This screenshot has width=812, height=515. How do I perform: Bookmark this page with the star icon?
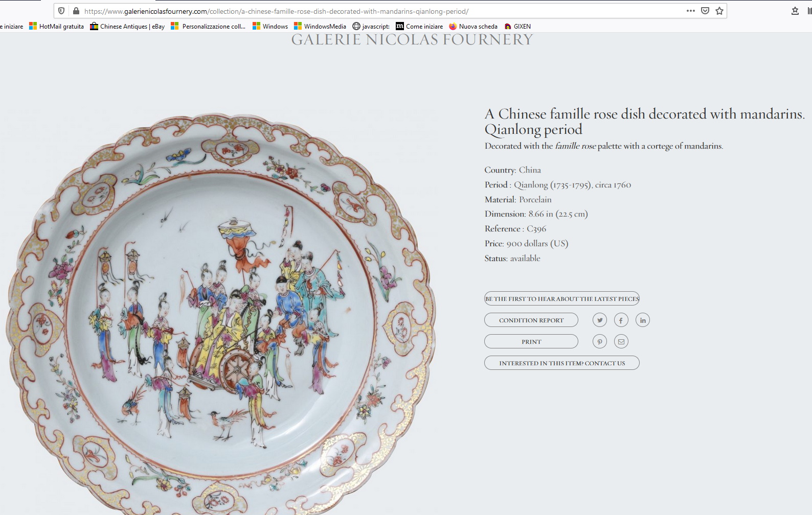click(x=719, y=11)
